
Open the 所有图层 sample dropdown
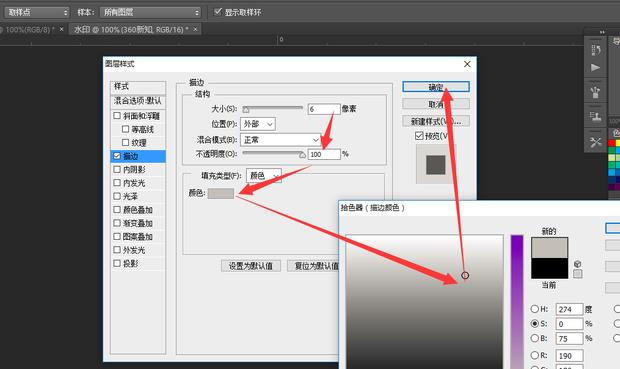[x=150, y=12]
